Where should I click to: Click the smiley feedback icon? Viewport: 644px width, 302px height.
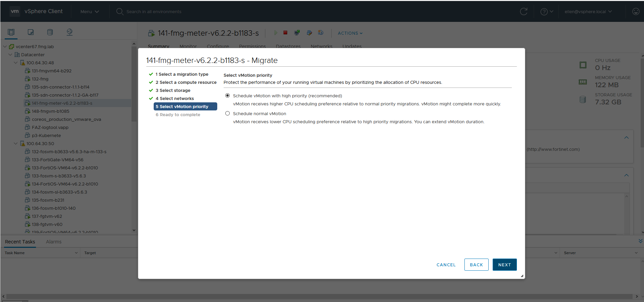tap(636, 11)
